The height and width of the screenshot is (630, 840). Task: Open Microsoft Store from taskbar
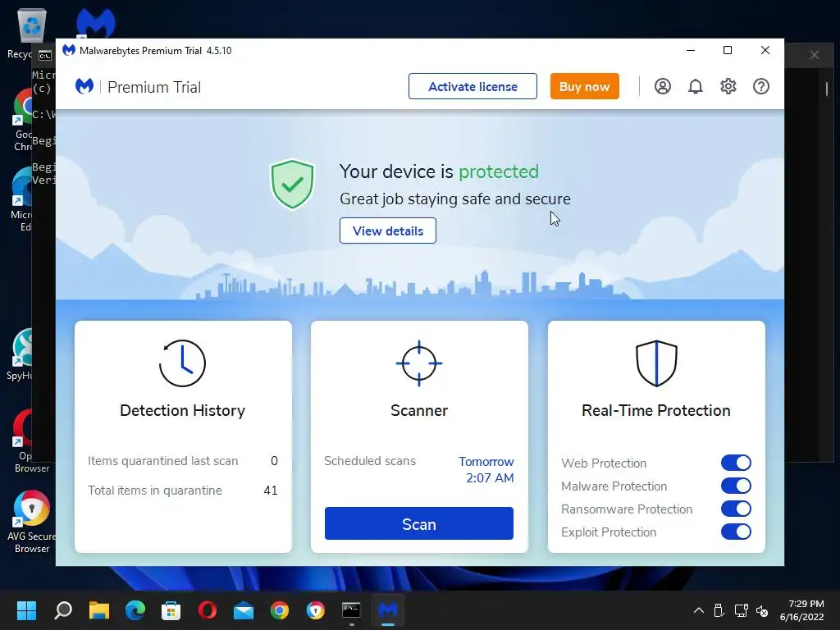171,610
